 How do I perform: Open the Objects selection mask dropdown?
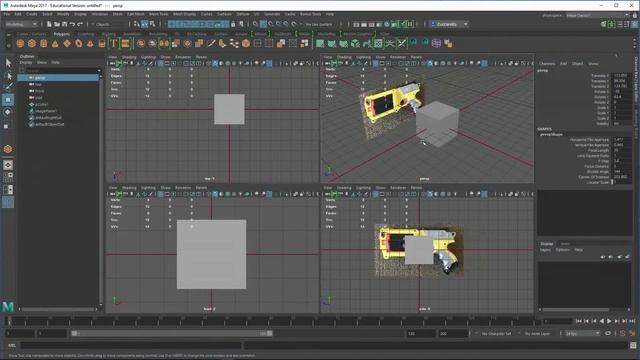point(109,24)
